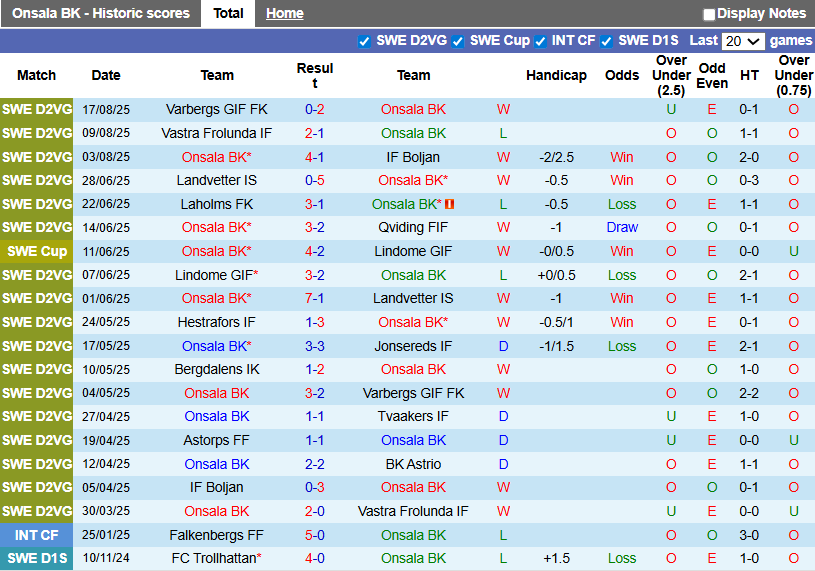The height and width of the screenshot is (571, 815).
Task: Click Tvaakers IF team name
Action: [x=413, y=416]
